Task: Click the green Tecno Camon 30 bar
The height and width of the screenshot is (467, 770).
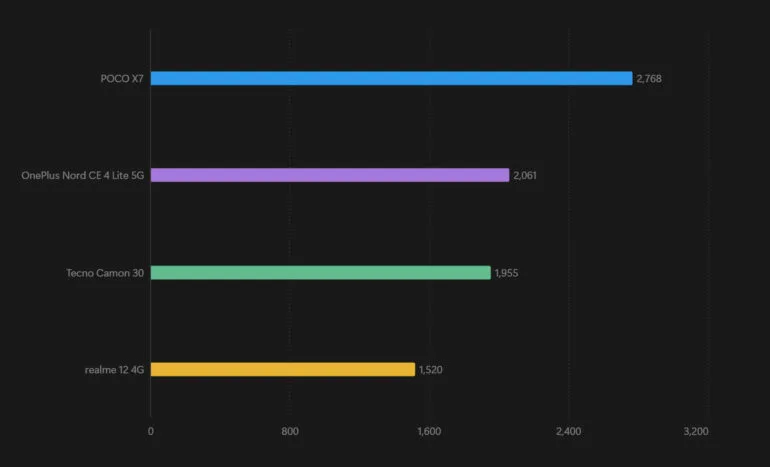Action: [x=320, y=273]
